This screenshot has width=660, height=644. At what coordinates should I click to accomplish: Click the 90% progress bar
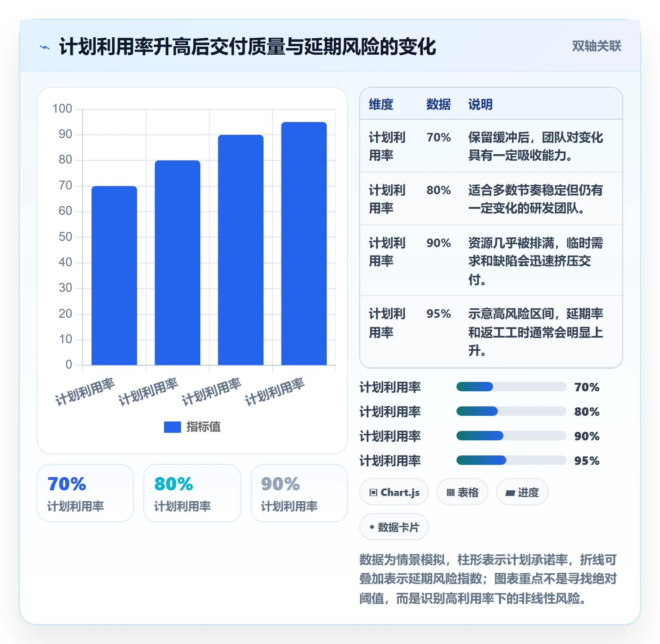tap(511, 436)
